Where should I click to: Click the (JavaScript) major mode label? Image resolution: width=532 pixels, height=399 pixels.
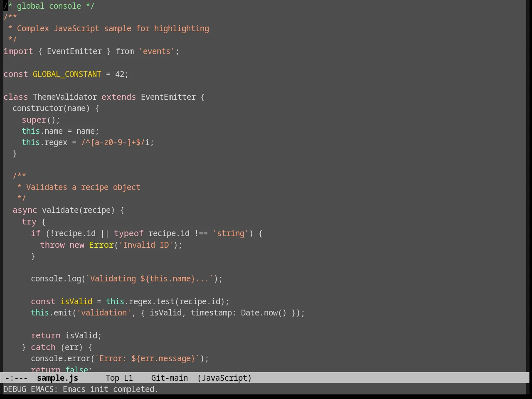[224, 378]
